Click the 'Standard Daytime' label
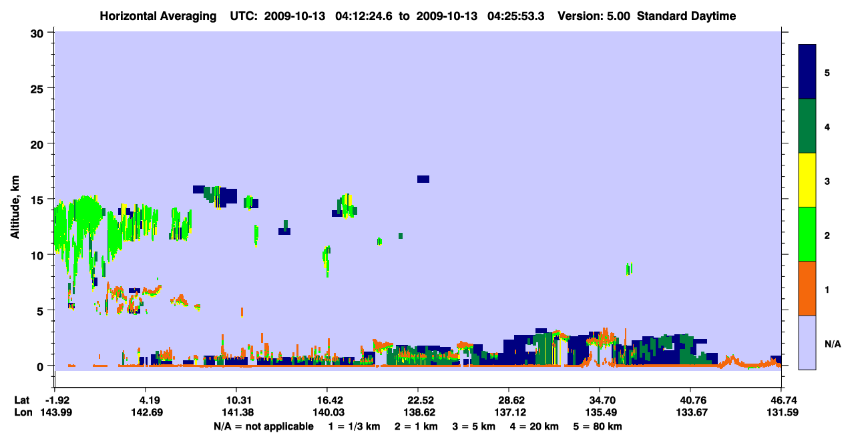The height and width of the screenshot is (445, 868). 686,16
